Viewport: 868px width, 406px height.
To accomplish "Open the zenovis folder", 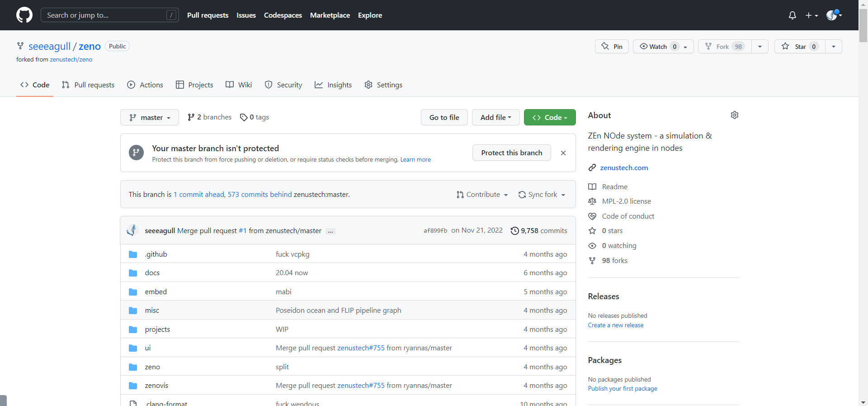I will pos(156,385).
